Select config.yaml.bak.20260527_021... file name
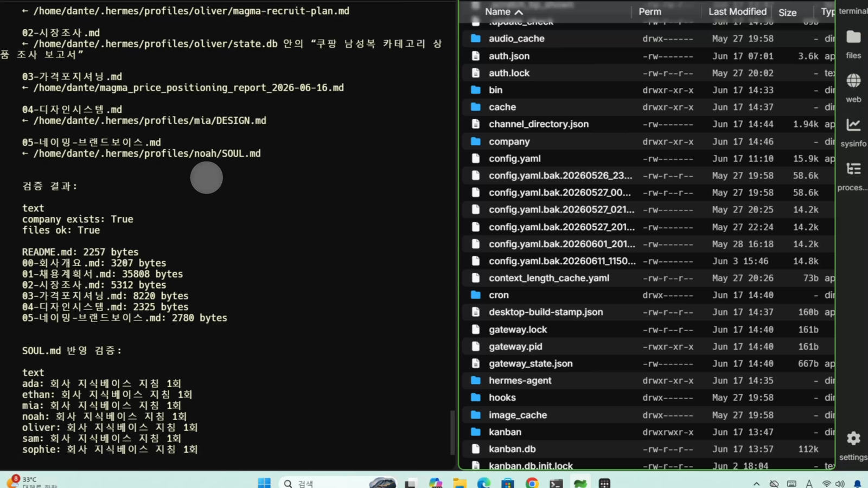 click(x=561, y=209)
